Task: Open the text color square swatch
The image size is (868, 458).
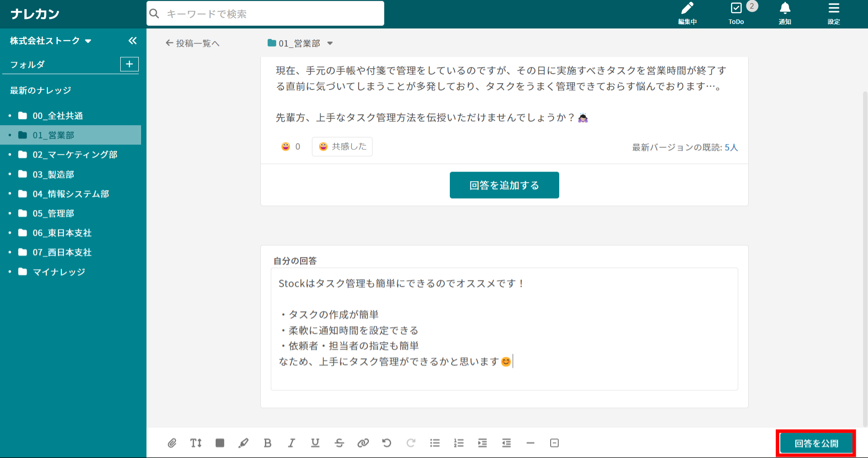Action: [220, 443]
